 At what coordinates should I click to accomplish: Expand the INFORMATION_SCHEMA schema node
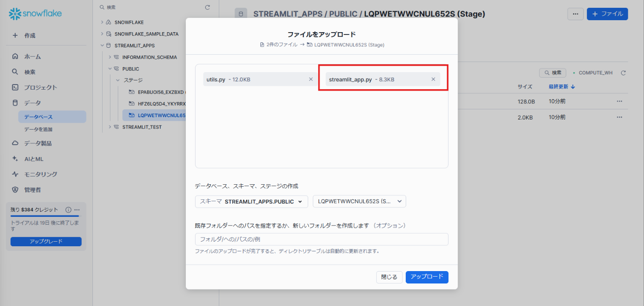[110, 57]
